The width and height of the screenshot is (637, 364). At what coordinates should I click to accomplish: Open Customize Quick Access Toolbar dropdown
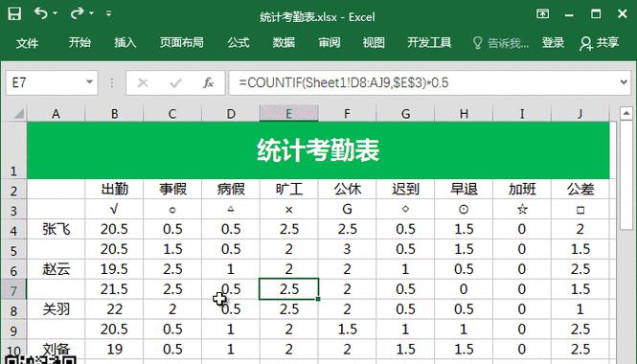[x=108, y=13]
